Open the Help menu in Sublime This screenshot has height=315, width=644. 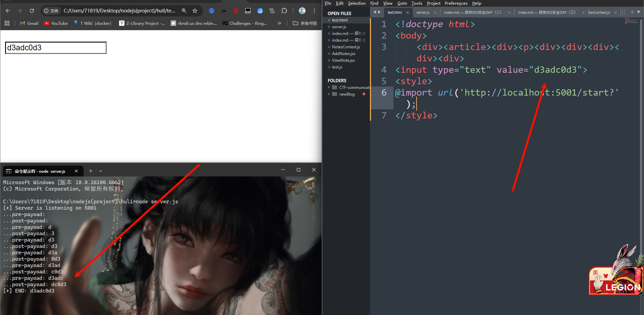point(477,3)
